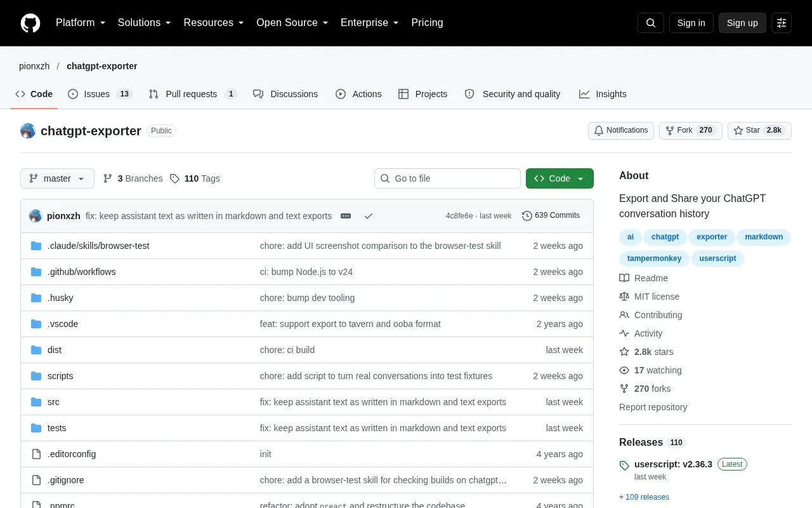Select the tampermonkey topic tag
Screen dimensions: 812x508
(654, 258)
